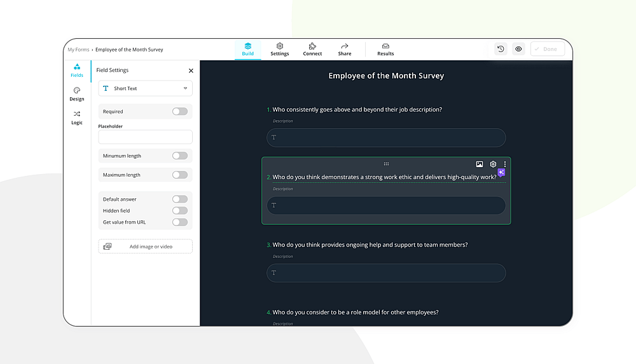
Task: Click the add-image icon on question 2
Action: (480, 164)
